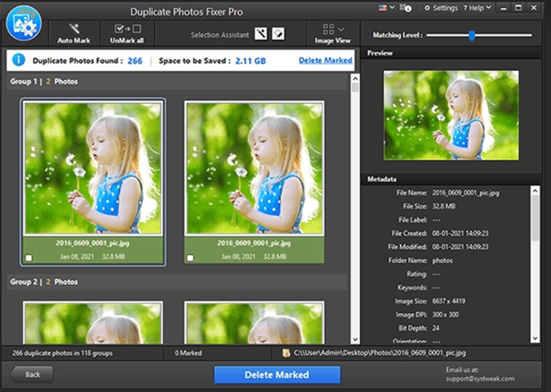This screenshot has height=392, width=551.
Task: Click the photo list scrollbar down arrow
Action: coord(355,339)
